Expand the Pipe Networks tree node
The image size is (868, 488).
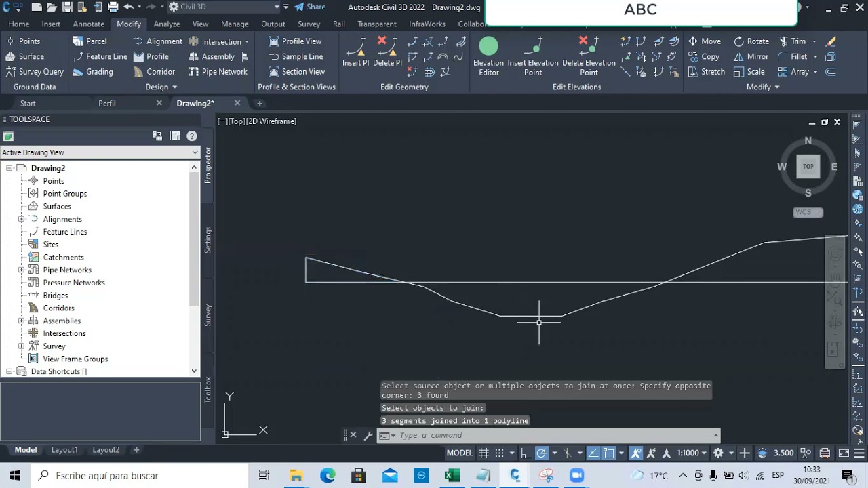pyautogui.click(x=21, y=270)
